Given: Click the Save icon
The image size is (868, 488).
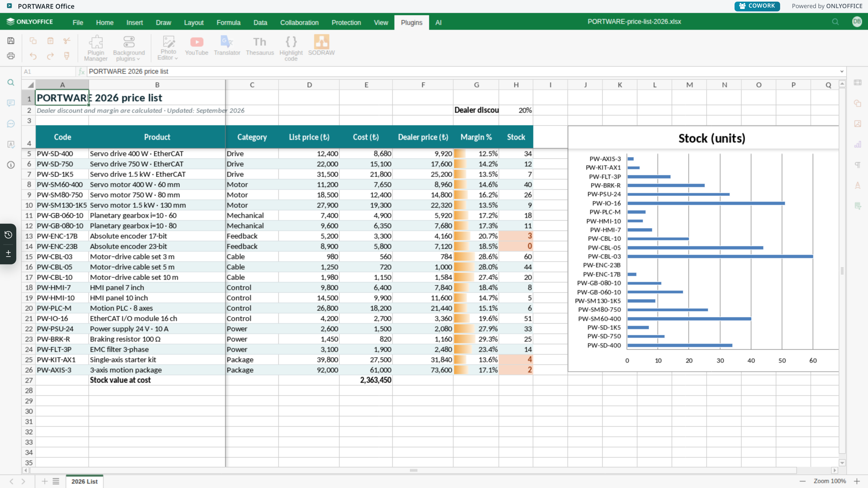Looking at the screenshot, I should [11, 41].
